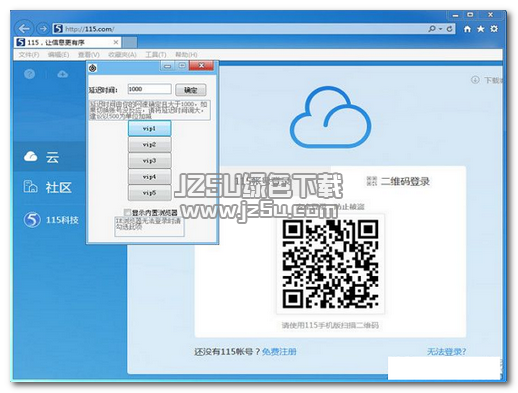Open browser settings gear icon

(494, 29)
